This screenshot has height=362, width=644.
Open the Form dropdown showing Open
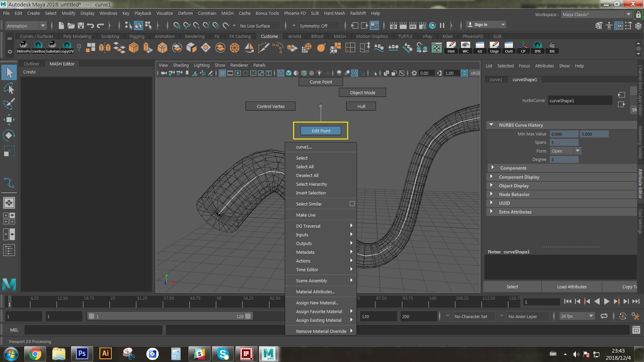tap(578, 151)
